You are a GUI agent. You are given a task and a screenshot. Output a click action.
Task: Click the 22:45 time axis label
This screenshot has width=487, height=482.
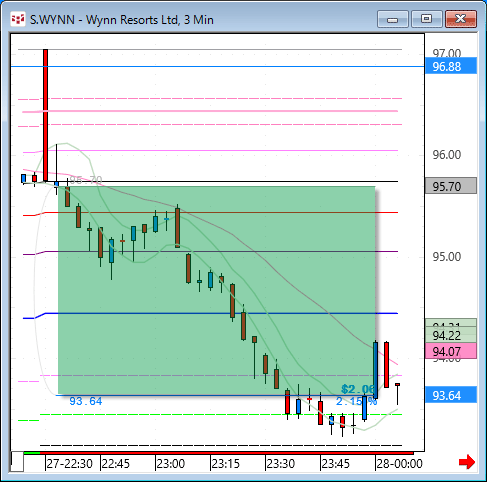(115, 463)
